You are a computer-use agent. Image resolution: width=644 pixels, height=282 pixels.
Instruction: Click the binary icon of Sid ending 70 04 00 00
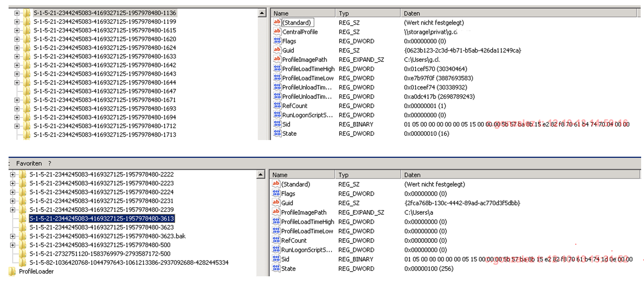277,124
